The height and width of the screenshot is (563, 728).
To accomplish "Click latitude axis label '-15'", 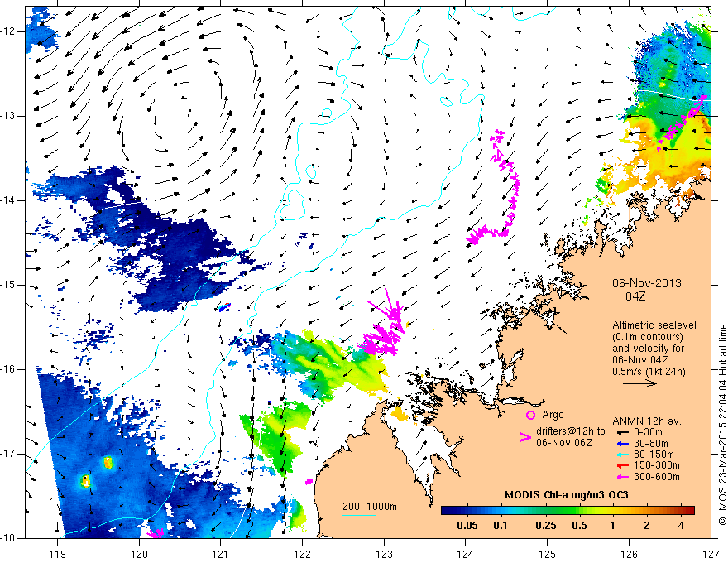I will coord(8,285).
